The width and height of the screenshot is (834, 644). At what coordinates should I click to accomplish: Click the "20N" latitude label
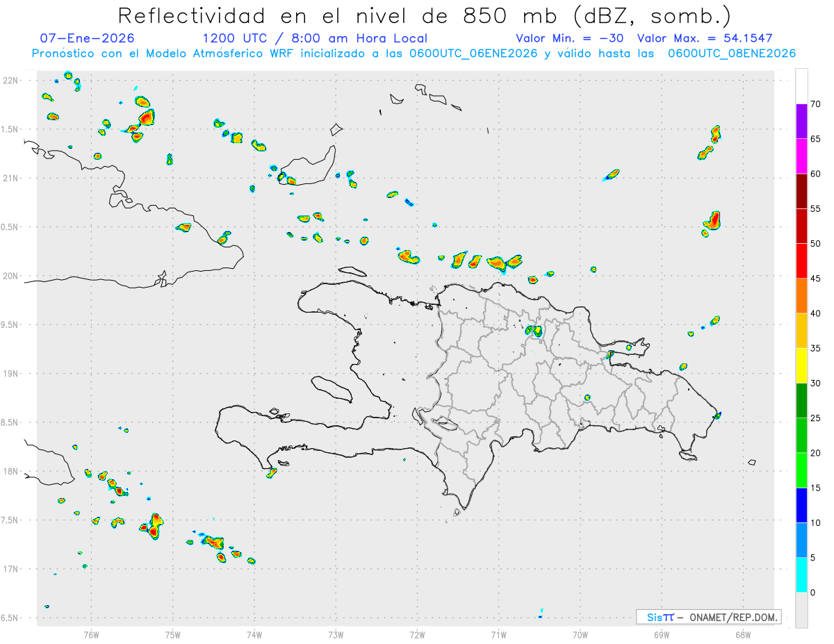click(x=11, y=276)
